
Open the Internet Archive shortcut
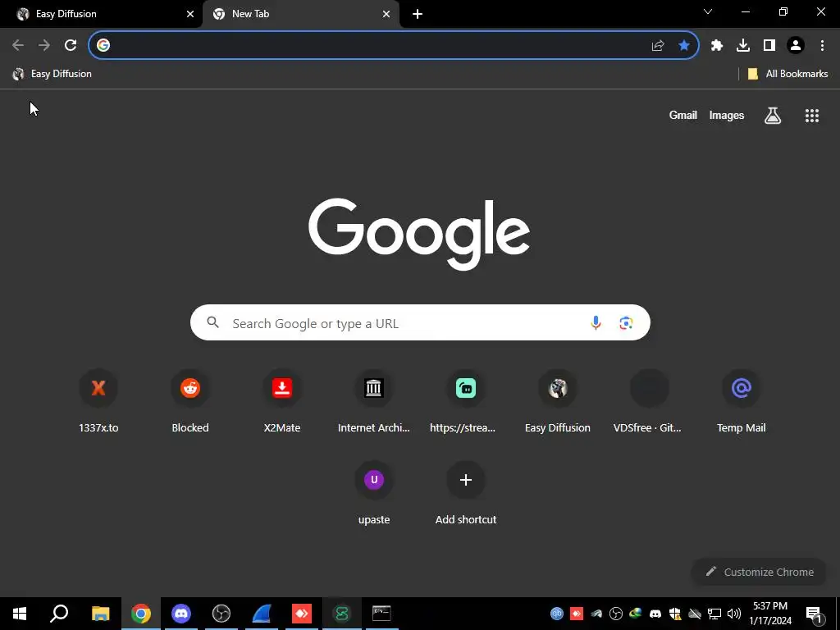point(374,400)
